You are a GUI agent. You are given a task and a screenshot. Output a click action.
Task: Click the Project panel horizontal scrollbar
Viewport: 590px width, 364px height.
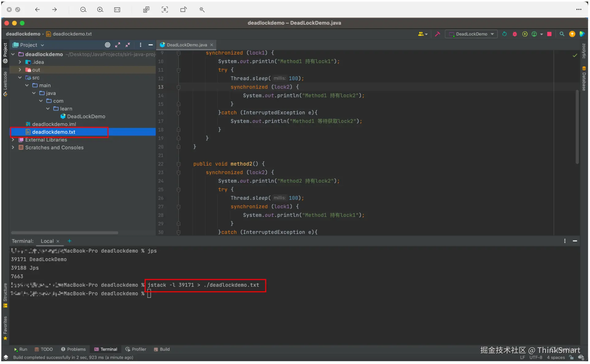tap(64, 233)
